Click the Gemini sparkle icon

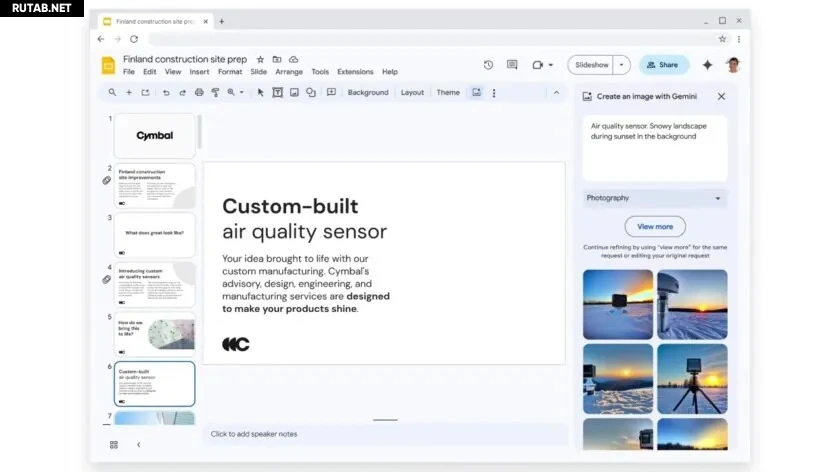coord(707,65)
